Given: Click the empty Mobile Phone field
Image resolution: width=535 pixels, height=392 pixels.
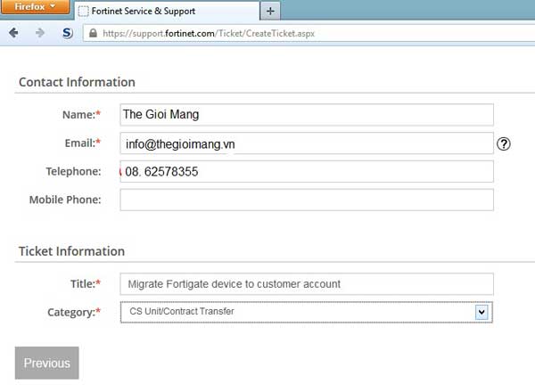Looking at the screenshot, I should pyautogui.click(x=307, y=200).
